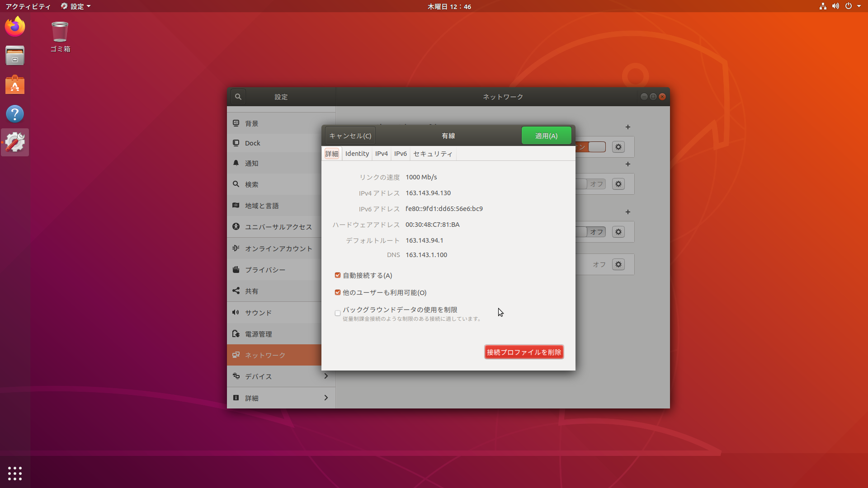The image size is (868, 488).
Task: Click DNS value 163.143.1.100
Action: coord(426,255)
